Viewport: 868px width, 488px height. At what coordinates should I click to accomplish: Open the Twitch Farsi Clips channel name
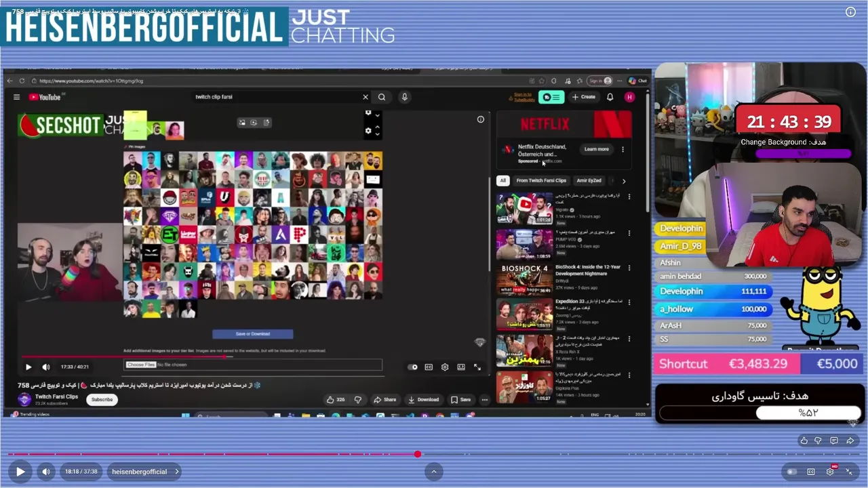coord(56,396)
